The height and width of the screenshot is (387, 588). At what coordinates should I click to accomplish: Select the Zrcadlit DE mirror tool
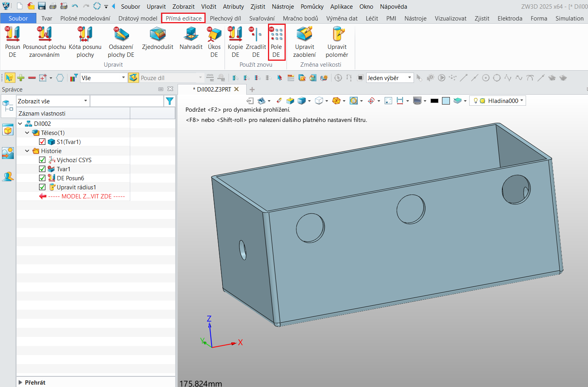256,42
